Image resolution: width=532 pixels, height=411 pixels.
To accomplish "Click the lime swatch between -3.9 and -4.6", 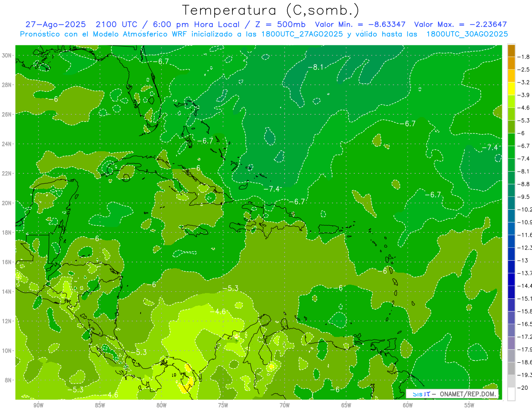I will [511, 101].
